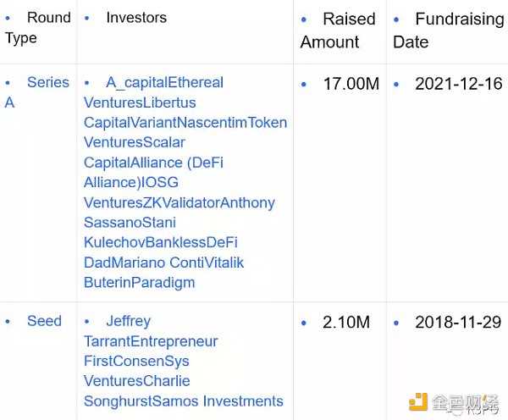508x420 pixels.
Task: Open the "Jeffrey" seed investor link
Action: (128, 321)
